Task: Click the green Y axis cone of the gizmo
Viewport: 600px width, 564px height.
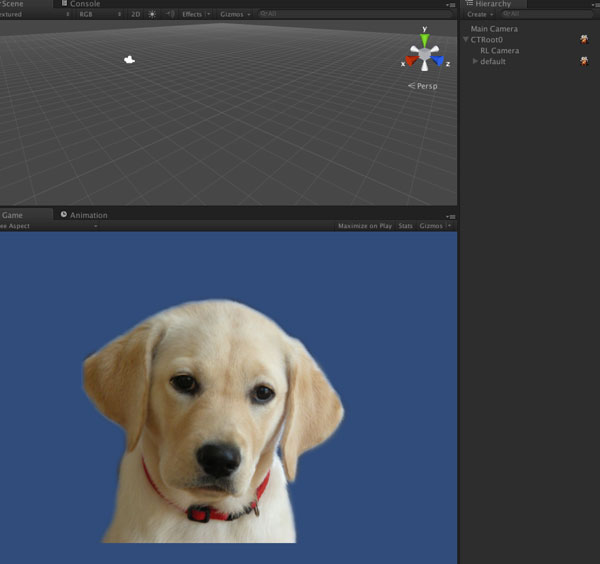Action: coord(424,40)
